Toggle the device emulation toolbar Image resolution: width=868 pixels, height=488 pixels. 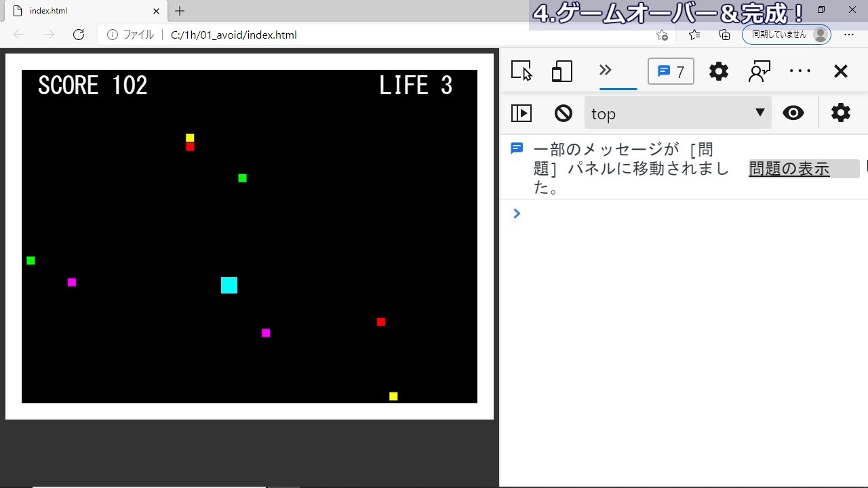tap(561, 71)
